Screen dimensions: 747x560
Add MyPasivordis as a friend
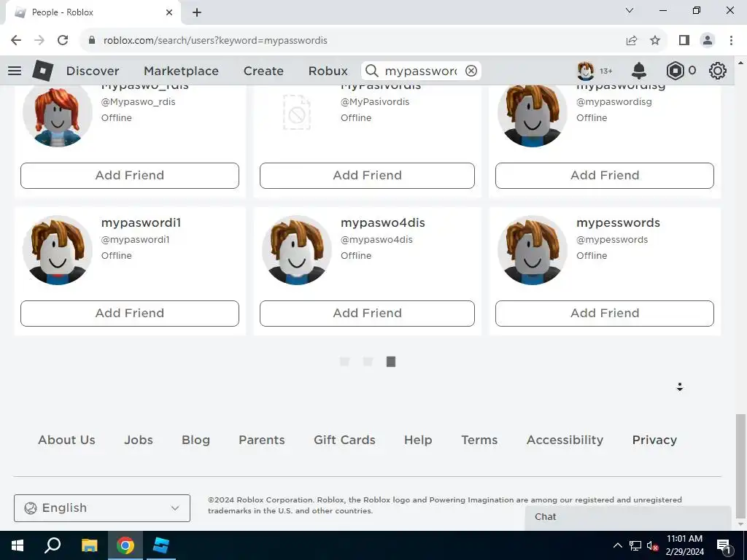point(368,176)
